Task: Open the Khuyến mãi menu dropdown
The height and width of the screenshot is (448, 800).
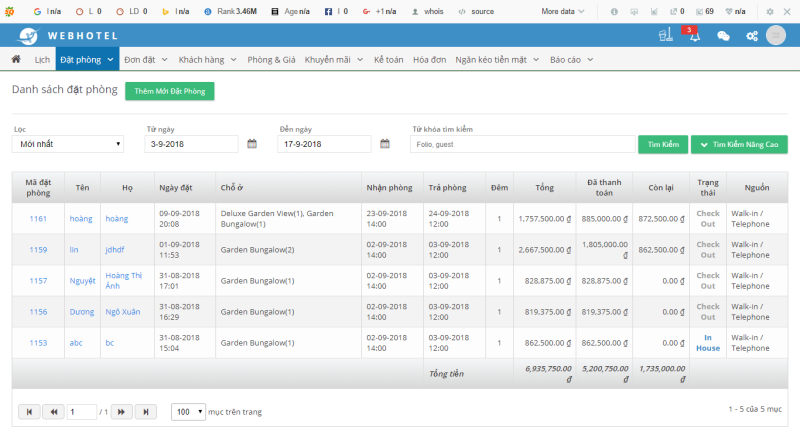Action: 334,60
